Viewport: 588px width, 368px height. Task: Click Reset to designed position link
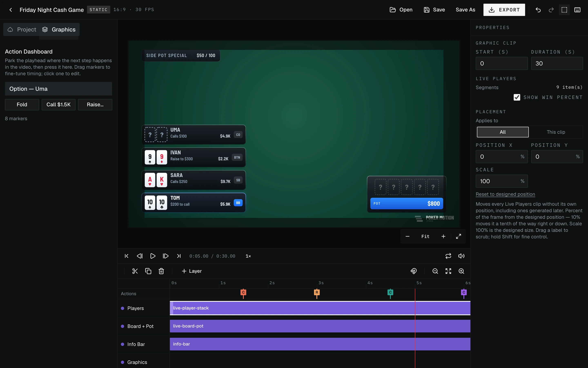[505, 194]
